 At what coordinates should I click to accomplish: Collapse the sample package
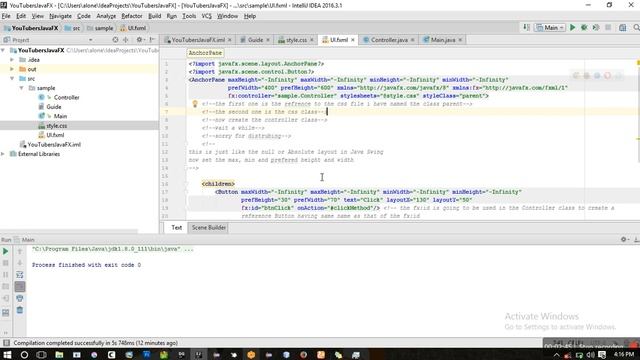[x=22, y=88]
